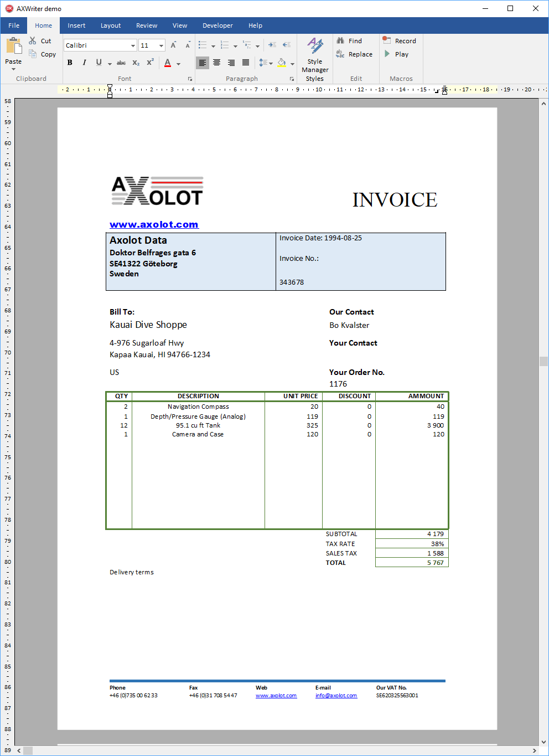Open the Help tab
The height and width of the screenshot is (756, 549).
(255, 25)
